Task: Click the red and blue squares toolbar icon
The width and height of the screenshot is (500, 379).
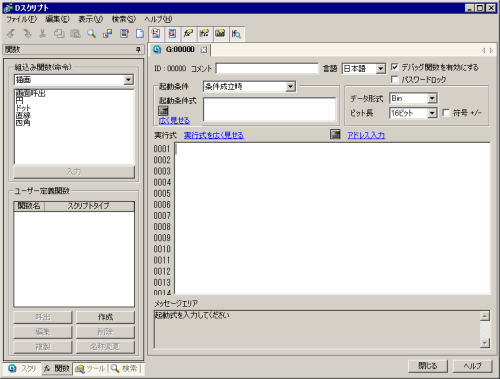Action: (x=108, y=33)
